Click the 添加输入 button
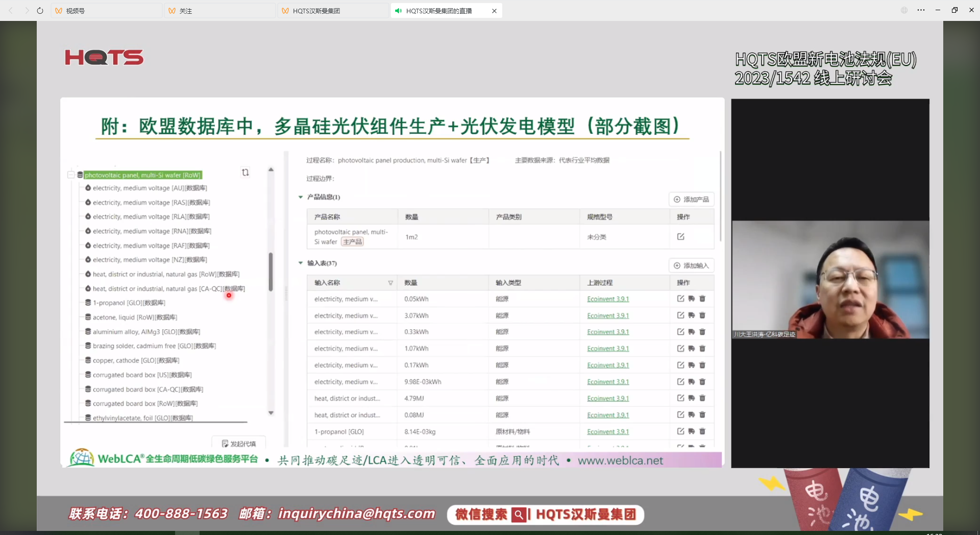980x535 pixels. [691, 265]
